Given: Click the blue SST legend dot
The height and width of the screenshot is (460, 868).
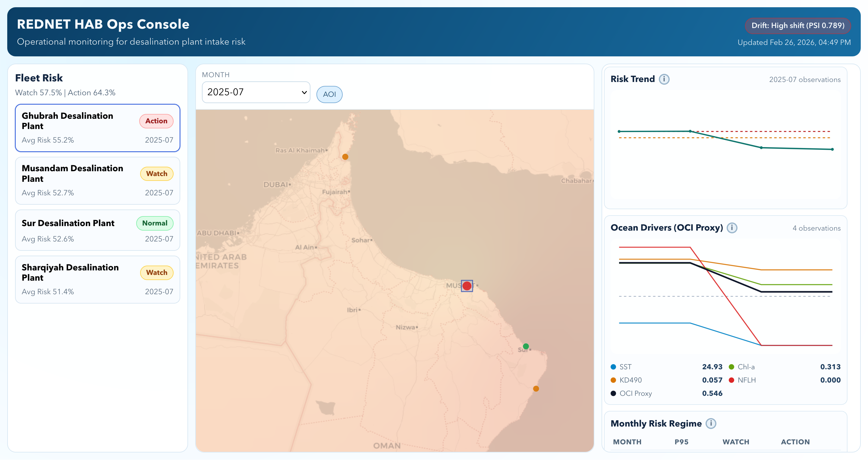Looking at the screenshot, I should 613,367.
